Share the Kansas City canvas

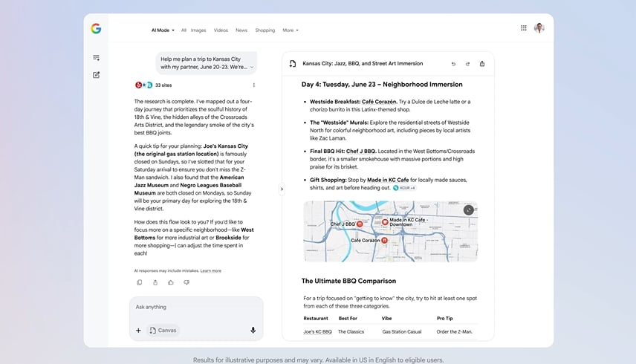click(x=482, y=64)
